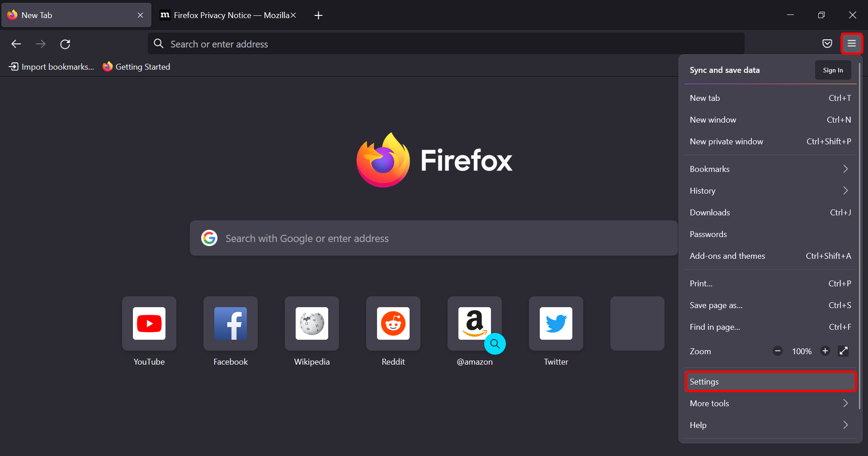The image size is (868, 456).
Task: Click the menu panel scrollbar
Action: 859,235
